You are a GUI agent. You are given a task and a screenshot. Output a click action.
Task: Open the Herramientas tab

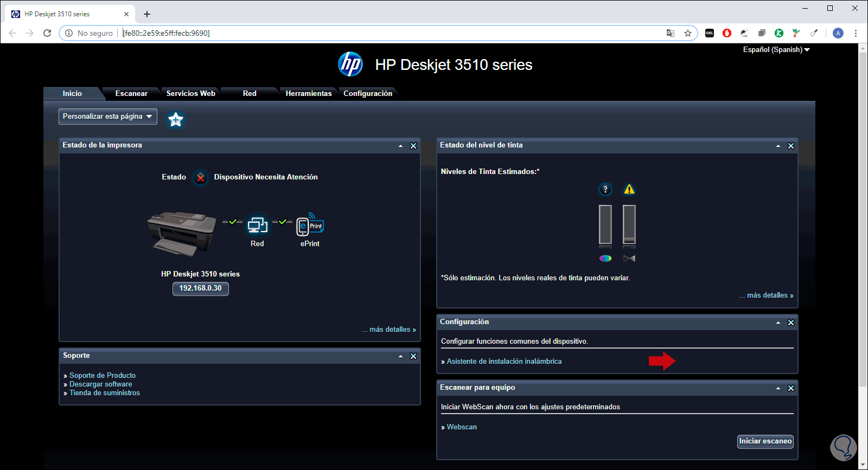(x=309, y=93)
